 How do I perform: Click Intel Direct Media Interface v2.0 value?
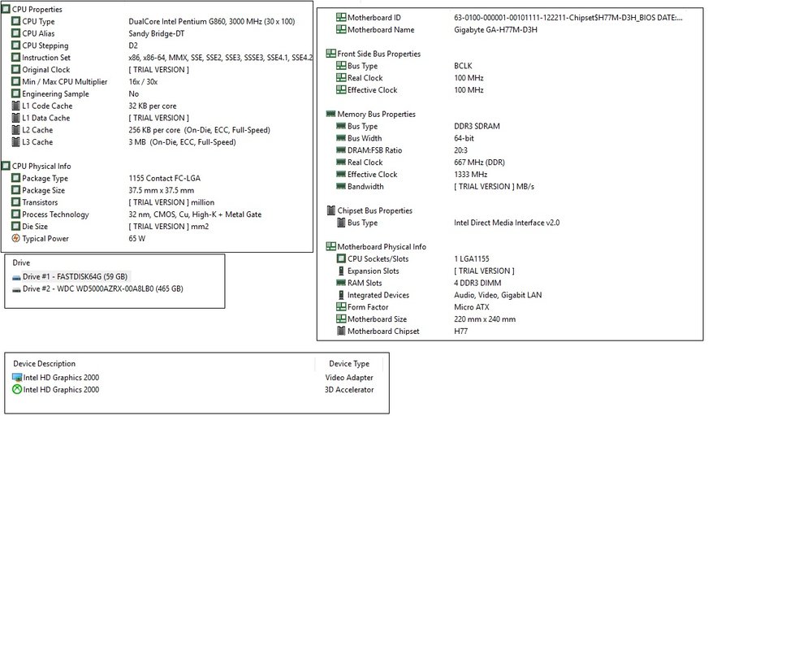(x=507, y=223)
